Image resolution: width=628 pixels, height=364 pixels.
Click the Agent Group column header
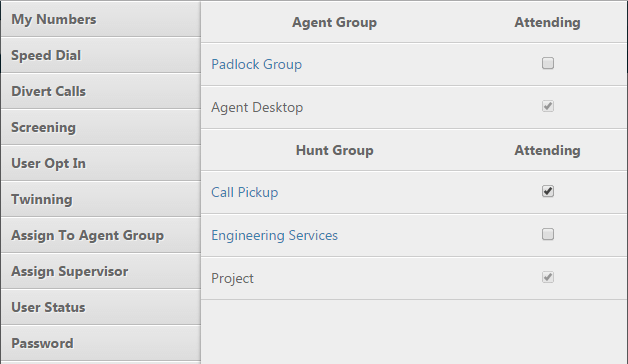[334, 22]
